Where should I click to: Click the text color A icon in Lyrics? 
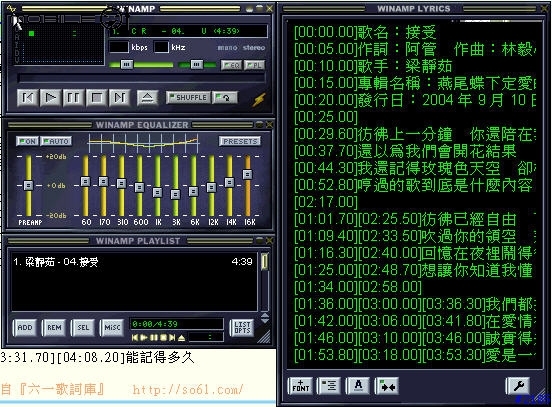[358, 385]
